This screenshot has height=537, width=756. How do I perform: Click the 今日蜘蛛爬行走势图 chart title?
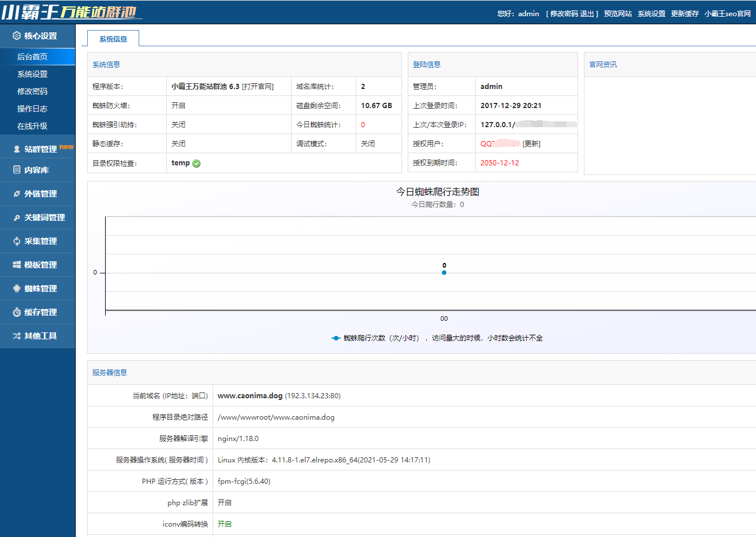coord(438,192)
